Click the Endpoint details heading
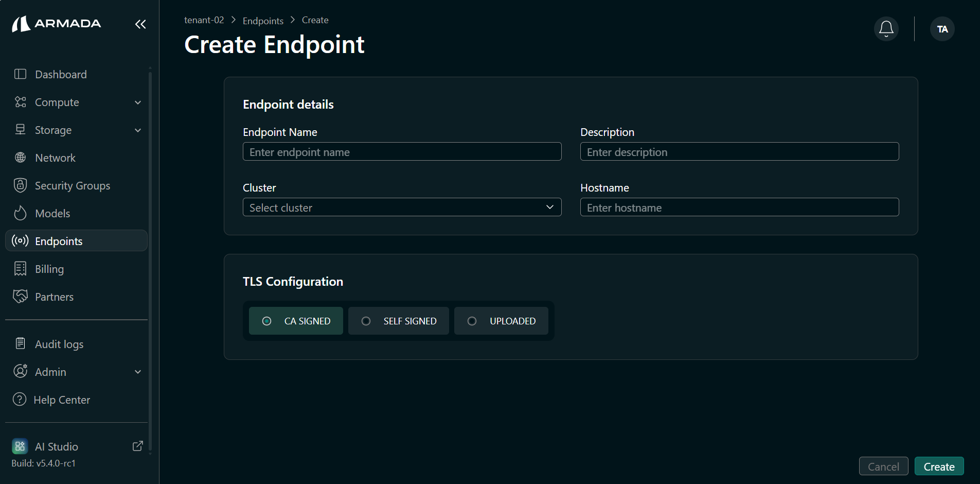The image size is (980, 484). (x=288, y=105)
